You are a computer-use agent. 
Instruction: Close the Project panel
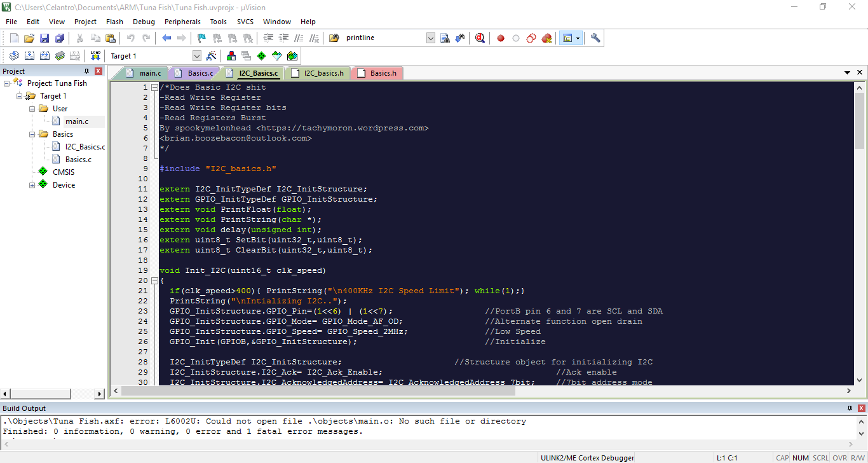click(98, 71)
